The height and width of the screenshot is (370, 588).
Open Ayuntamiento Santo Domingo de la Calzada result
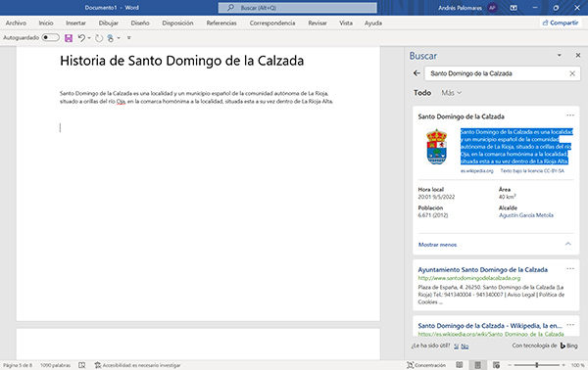(x=482, y=269)
